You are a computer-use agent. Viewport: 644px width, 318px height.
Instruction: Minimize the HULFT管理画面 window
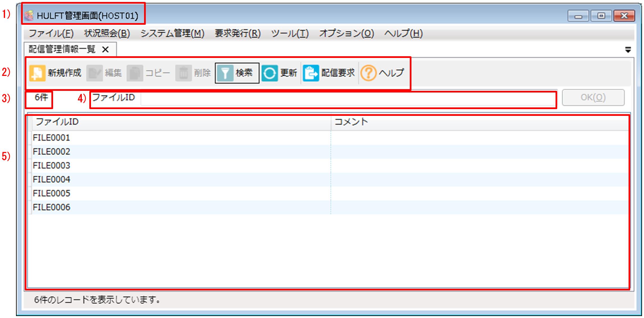(x=579, y=16)
